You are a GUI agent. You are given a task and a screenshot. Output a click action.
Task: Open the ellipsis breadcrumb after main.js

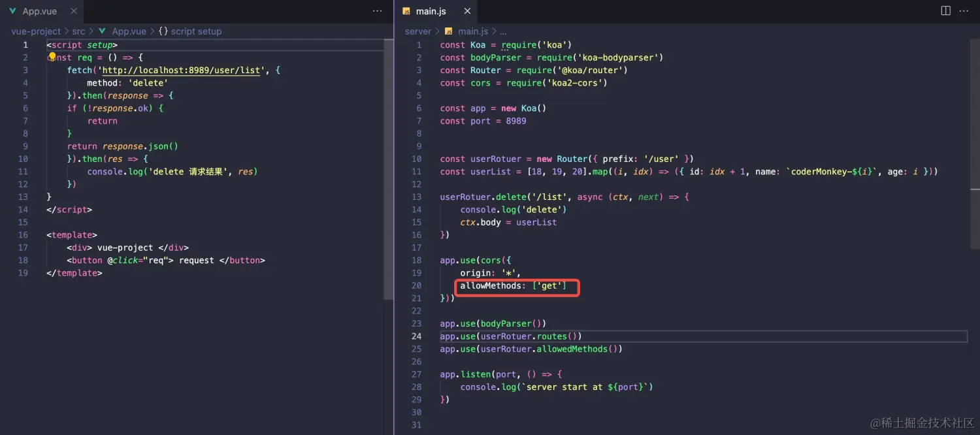coord(503,31)
